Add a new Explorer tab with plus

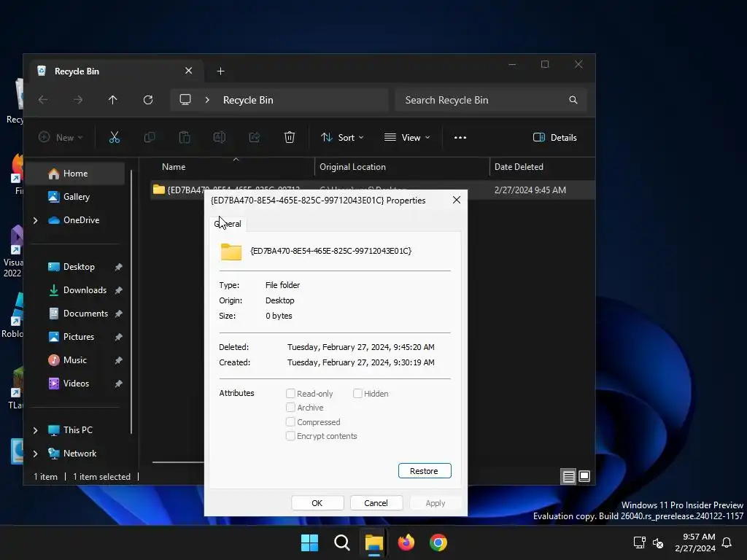(220, 71)
